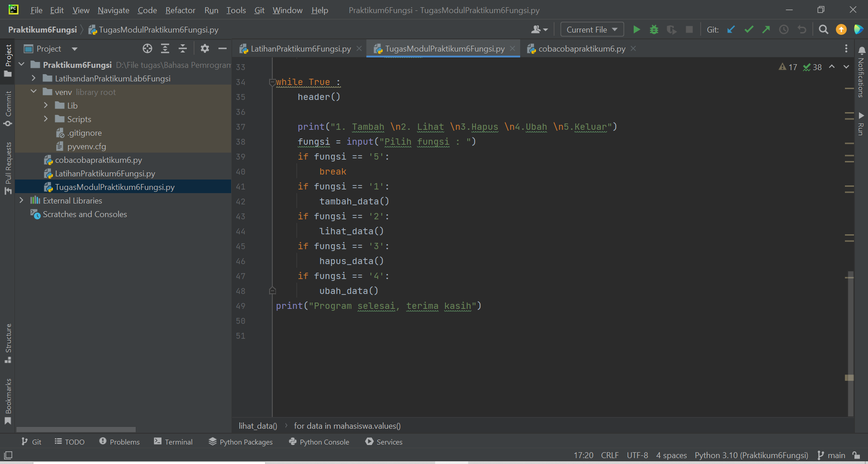Open the Current File run configuration dropdown
The height and width of the screenshot is (464, 868).
tap(592, 29)
